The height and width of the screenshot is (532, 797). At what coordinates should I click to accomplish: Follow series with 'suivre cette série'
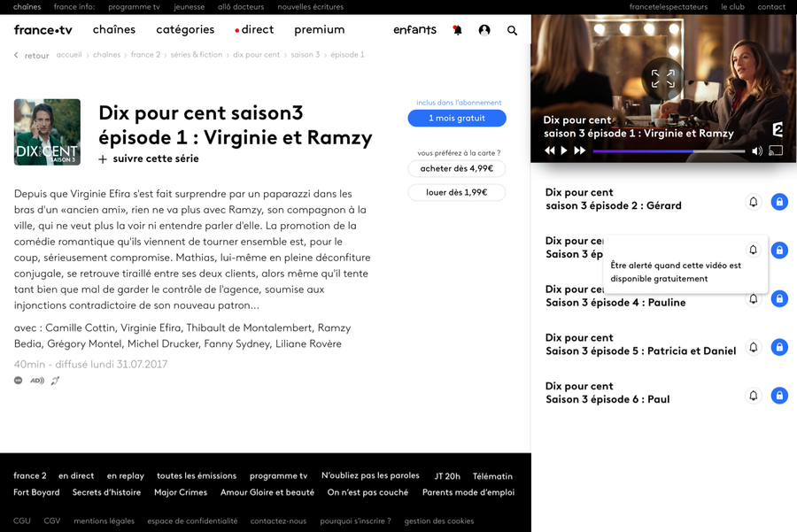click(x=148, y=159)
